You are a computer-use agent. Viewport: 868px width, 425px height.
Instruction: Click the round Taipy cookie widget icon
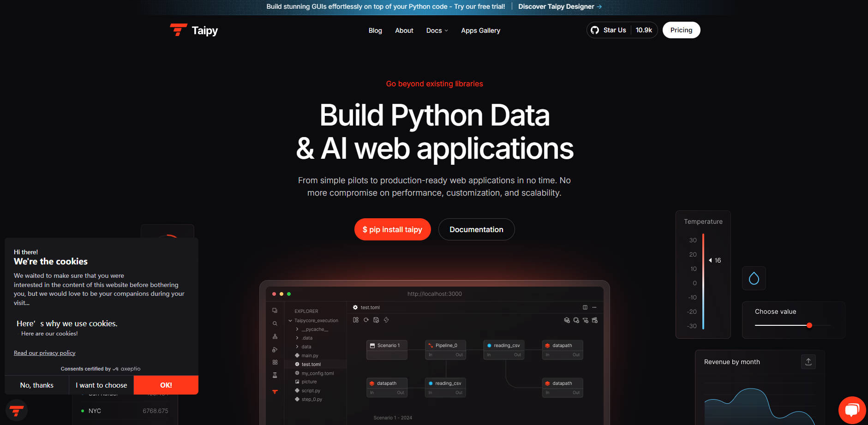click(x=17, y=410)
